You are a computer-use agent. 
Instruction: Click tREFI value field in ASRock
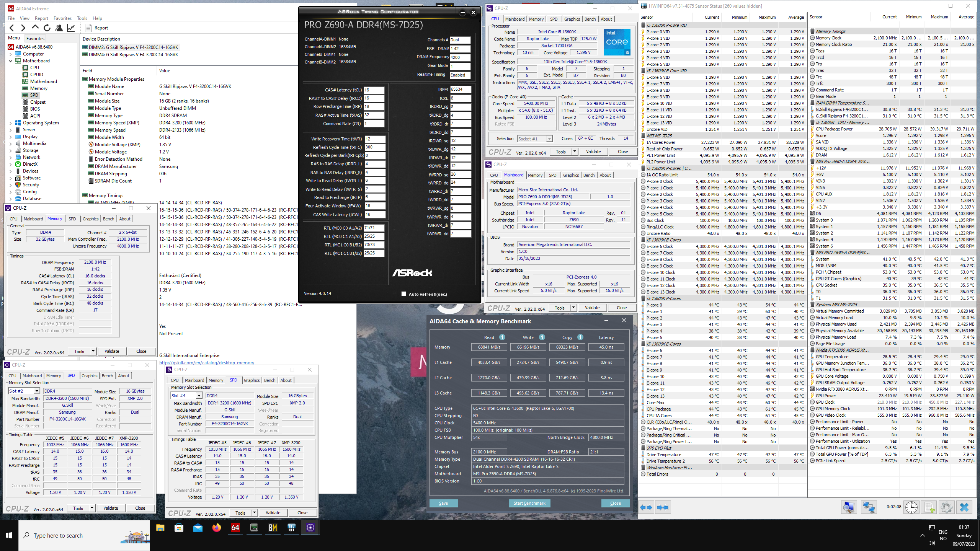click(460, 90)
